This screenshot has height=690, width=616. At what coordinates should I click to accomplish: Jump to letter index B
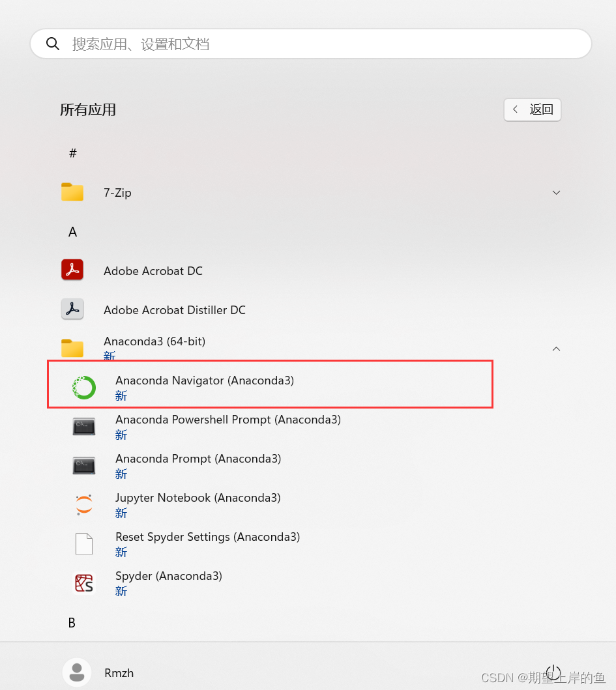(x=72, y=623)
